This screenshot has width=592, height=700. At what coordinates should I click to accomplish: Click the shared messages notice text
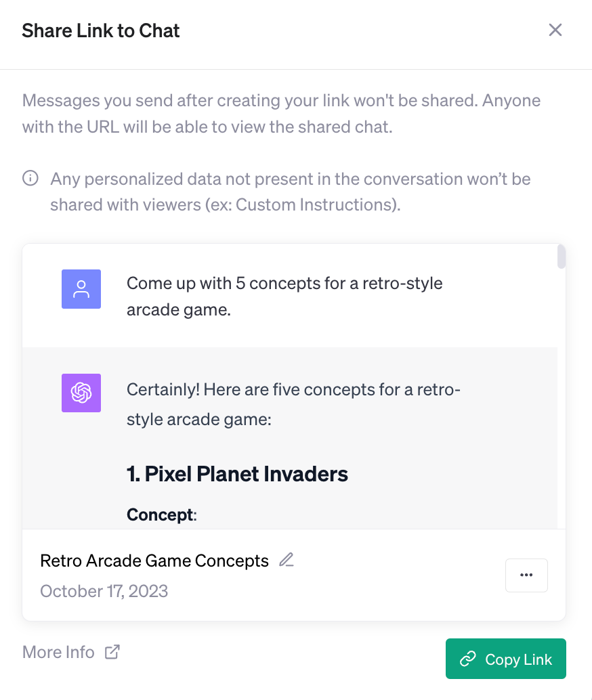click(281, 114)
